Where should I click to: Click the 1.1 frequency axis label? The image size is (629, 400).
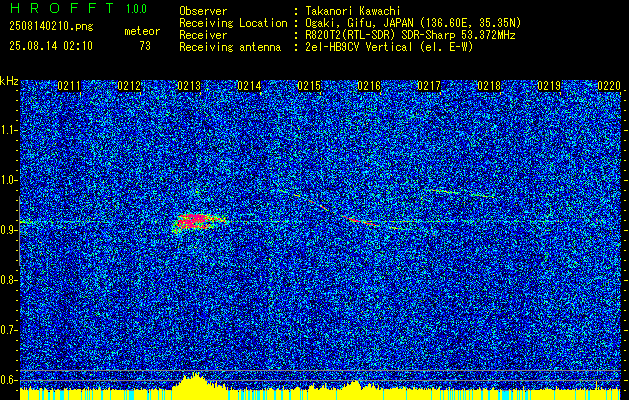8,130
